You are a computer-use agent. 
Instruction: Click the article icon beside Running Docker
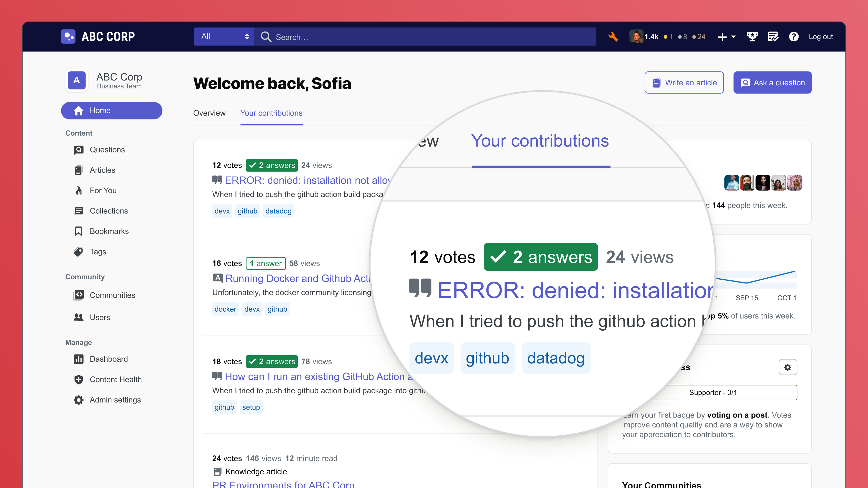218,278
